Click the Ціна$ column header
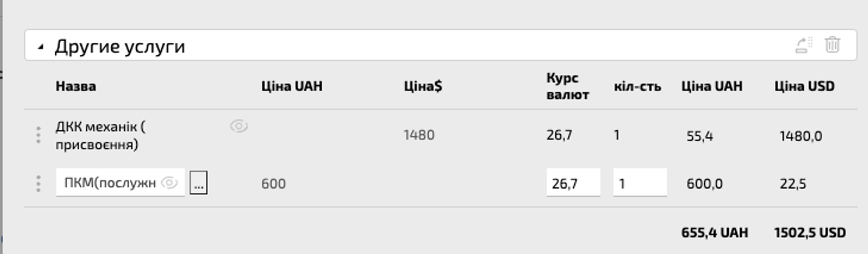The width and height of the screenshot is (868, 254). [423, 86]
